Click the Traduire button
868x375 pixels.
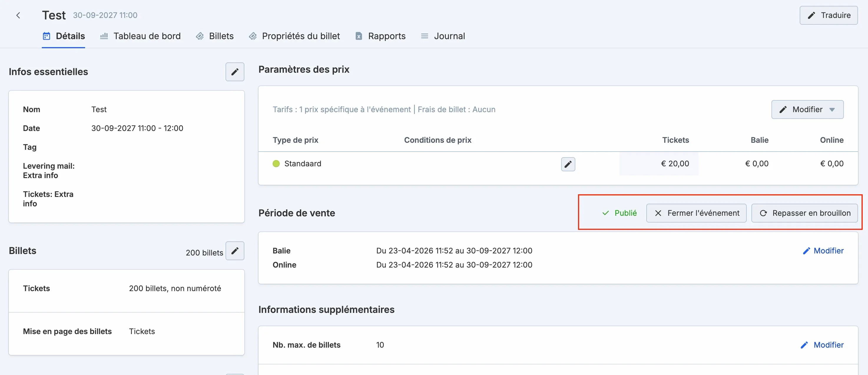pos(829,15)
